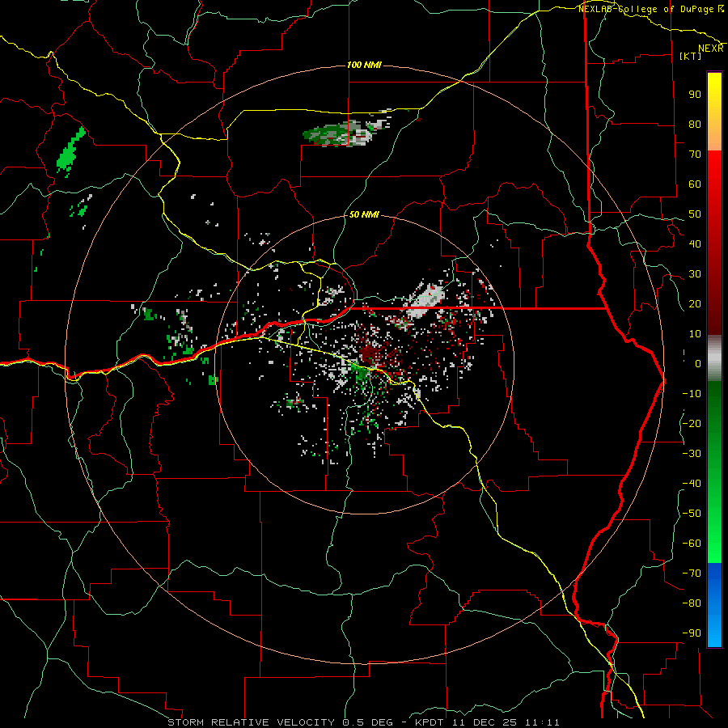Click the -30 value on the velocity scale
The width and height of the screenshot is (728, 728).
[x=692, y=454]
